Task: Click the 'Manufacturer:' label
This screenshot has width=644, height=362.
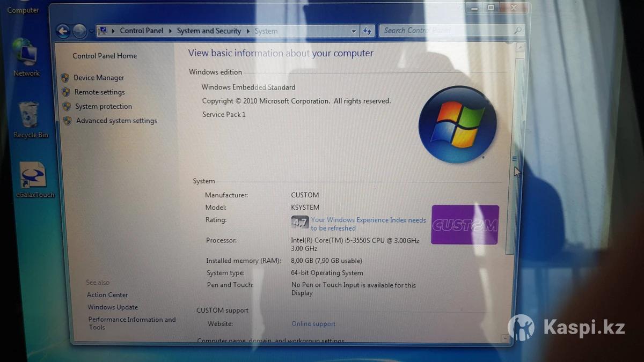Action: (226, 195)
